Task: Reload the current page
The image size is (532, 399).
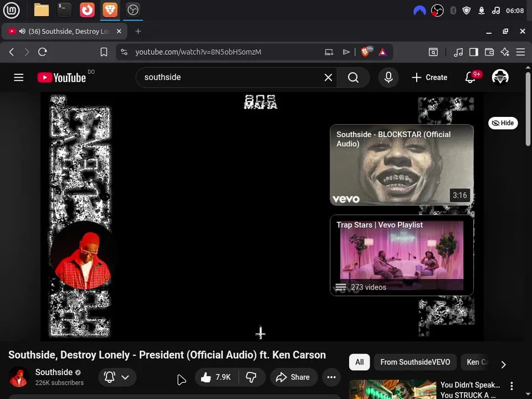Action: 43,52
